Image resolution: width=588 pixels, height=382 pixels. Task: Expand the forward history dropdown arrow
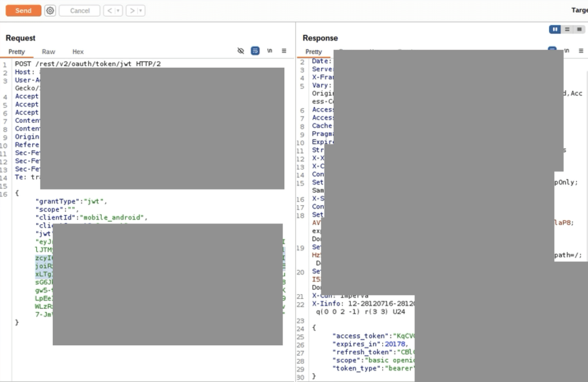pos(141,10)
